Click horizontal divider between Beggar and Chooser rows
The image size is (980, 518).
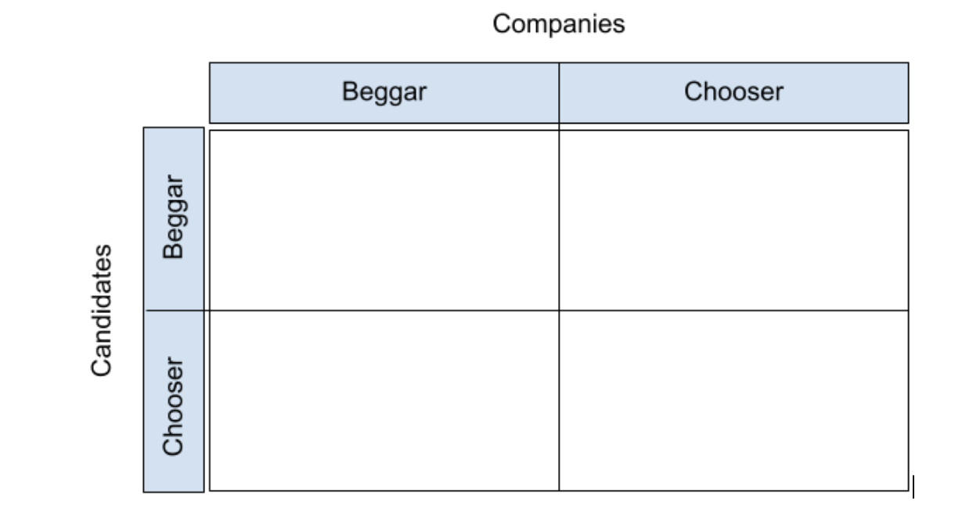[559, 311]
